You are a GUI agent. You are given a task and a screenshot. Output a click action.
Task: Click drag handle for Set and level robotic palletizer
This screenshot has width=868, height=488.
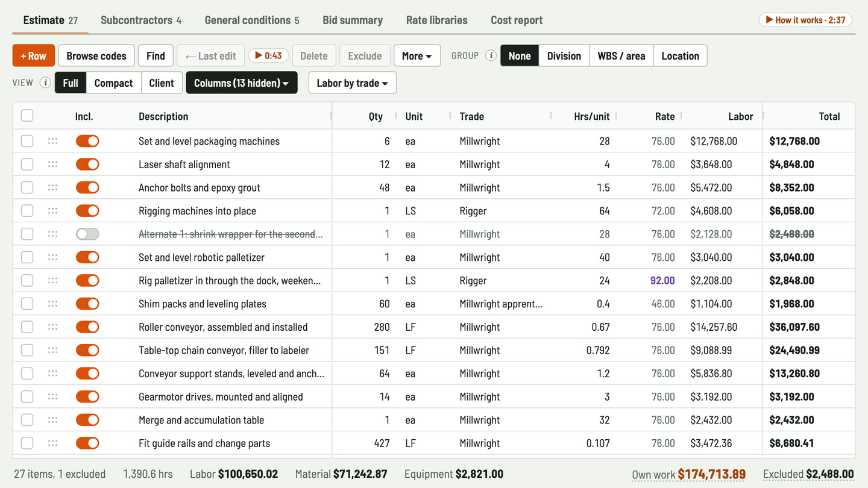[x=52, y=257]
